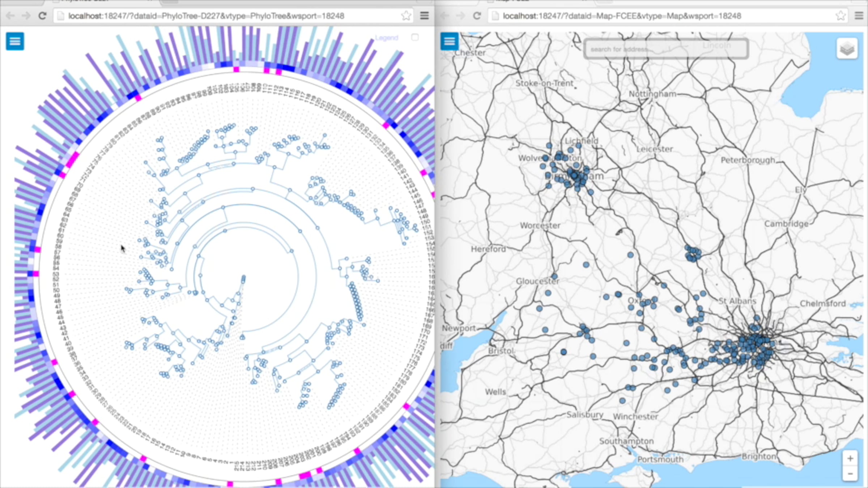Click the Leicester label on the map
The image size is (868, 488).
pyautogui.click(x=655, y=149)
